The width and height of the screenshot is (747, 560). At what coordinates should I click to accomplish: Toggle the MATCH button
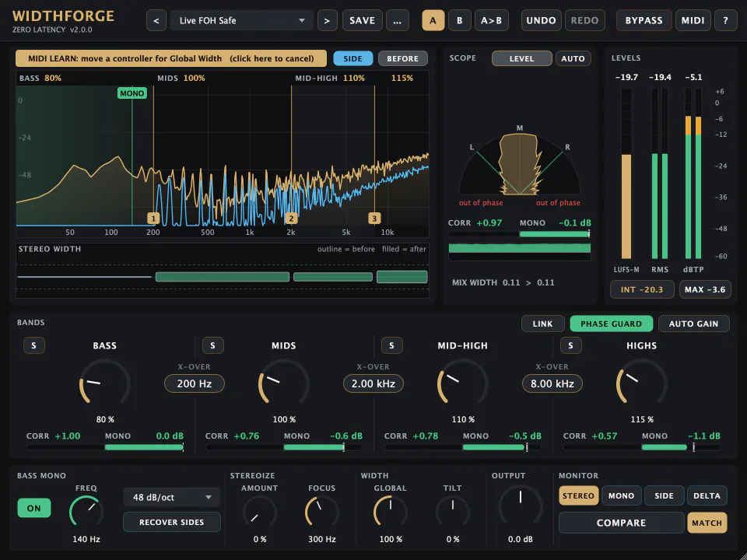(x=707, y=523)
